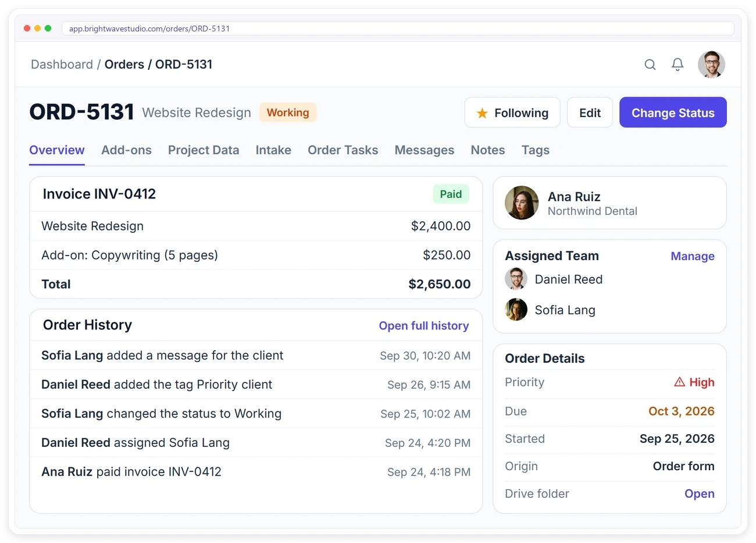The image size is (756, 543).
Task: Click the Ana Ruiz client name
Action: point(574,197)
